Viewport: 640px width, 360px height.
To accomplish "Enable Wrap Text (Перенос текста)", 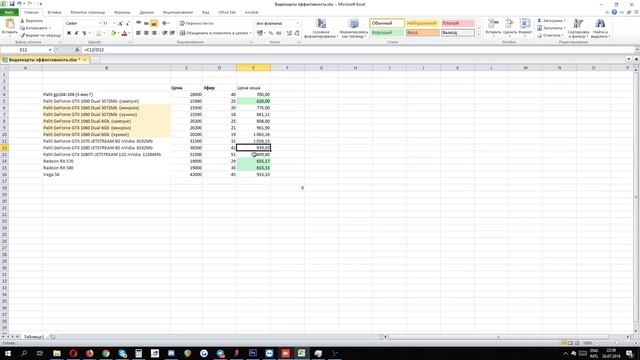I will pos(197,24).
